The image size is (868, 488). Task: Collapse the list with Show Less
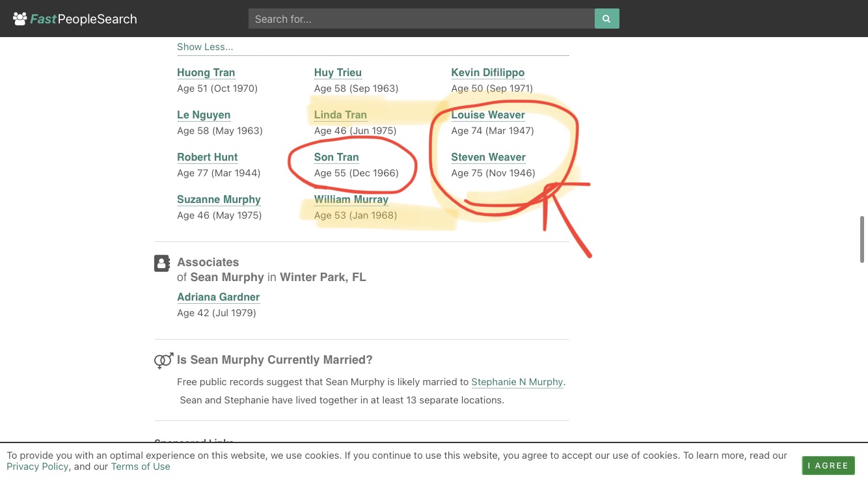[x=205, y=47]
